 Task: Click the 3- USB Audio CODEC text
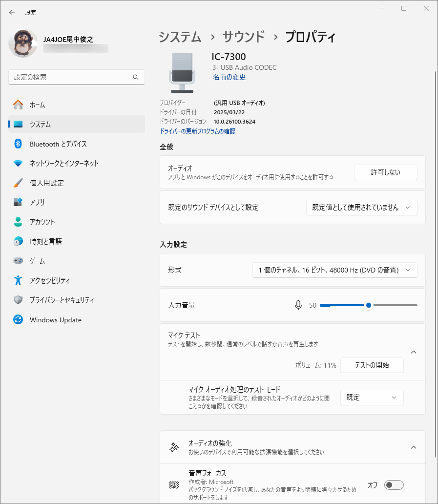(x=244, y=67)
